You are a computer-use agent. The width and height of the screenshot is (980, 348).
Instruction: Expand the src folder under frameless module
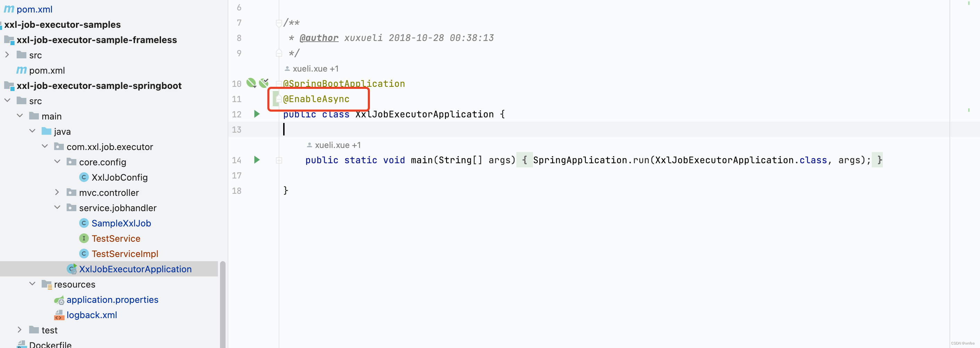tap(7, 55)
